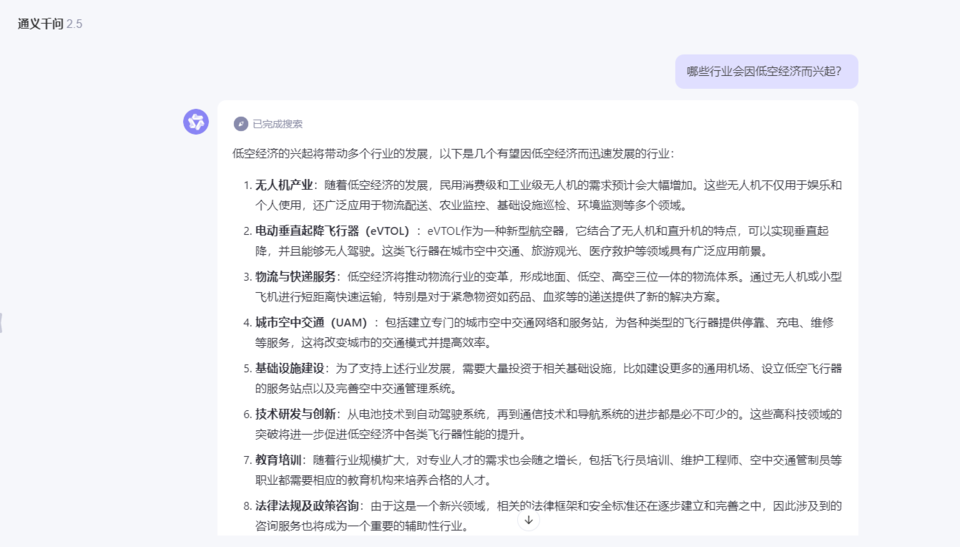Click the list number 5 before 基础设施建设
960x547 pixels.
[246, 368]
